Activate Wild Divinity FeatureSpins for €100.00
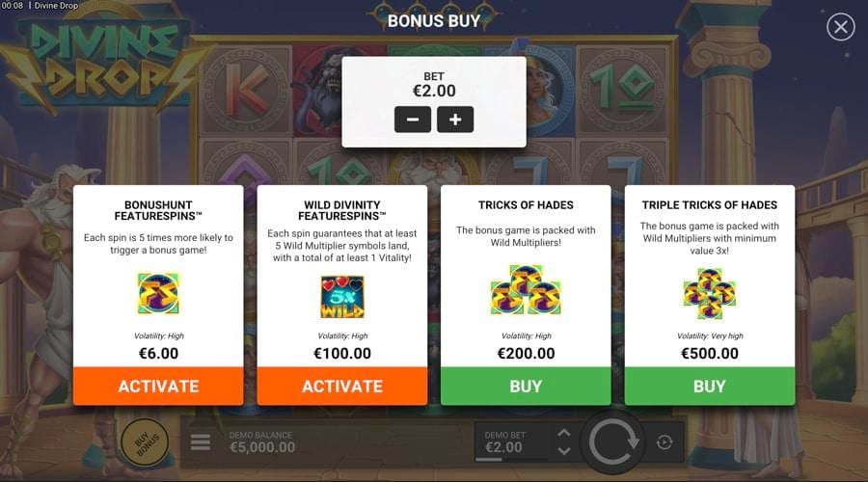 342,386
